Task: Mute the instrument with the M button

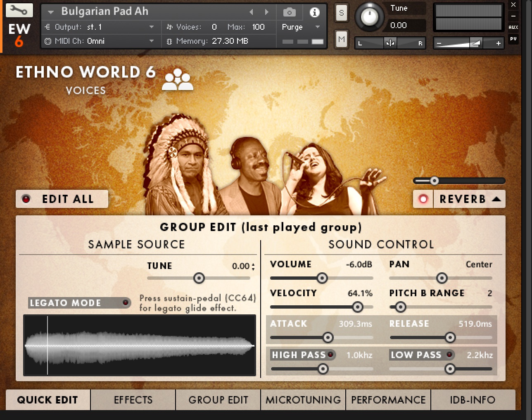Action: coord(341,40)
